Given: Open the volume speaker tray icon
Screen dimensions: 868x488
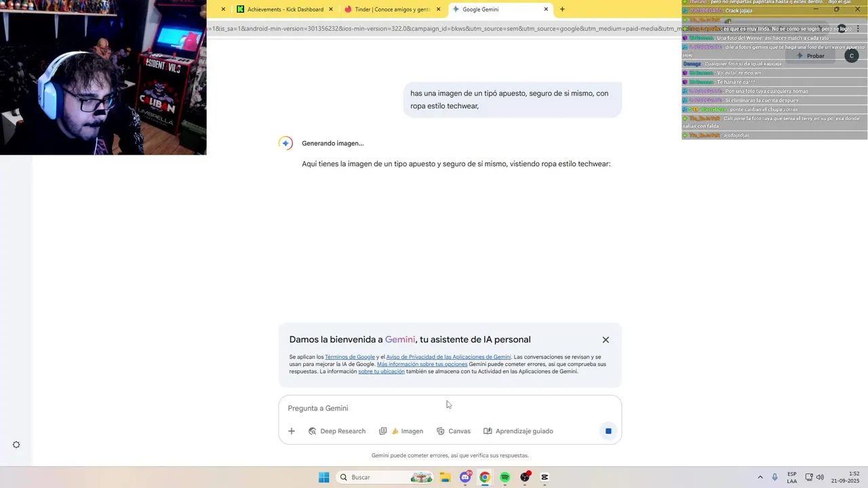Looking at the screenshot, I should (x=820, y=477).
